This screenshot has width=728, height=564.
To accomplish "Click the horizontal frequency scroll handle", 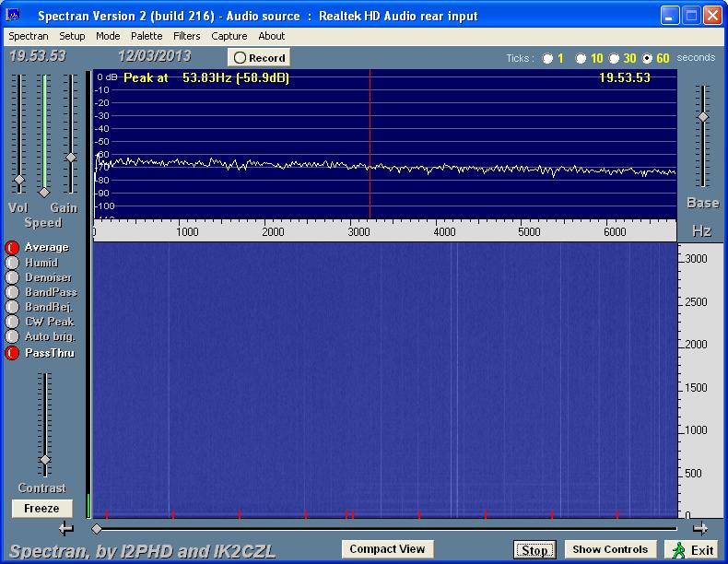I will pos(97,528).
